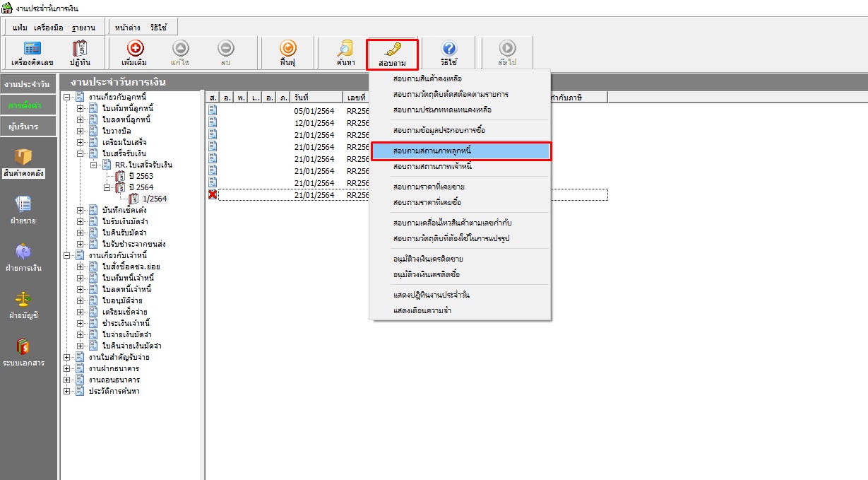868x480 pixels.
Task: Click the restore icon (ฟื้นฟู)
Action: coord(287,52)
